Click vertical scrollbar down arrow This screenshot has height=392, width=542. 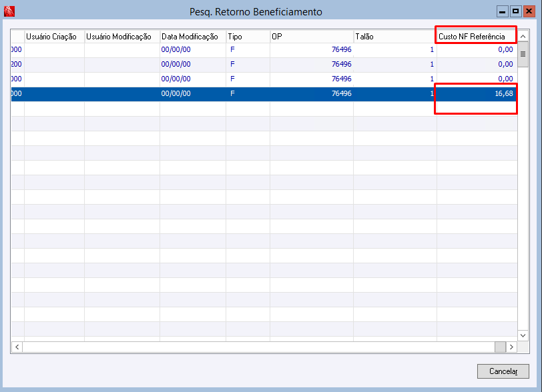523,335
